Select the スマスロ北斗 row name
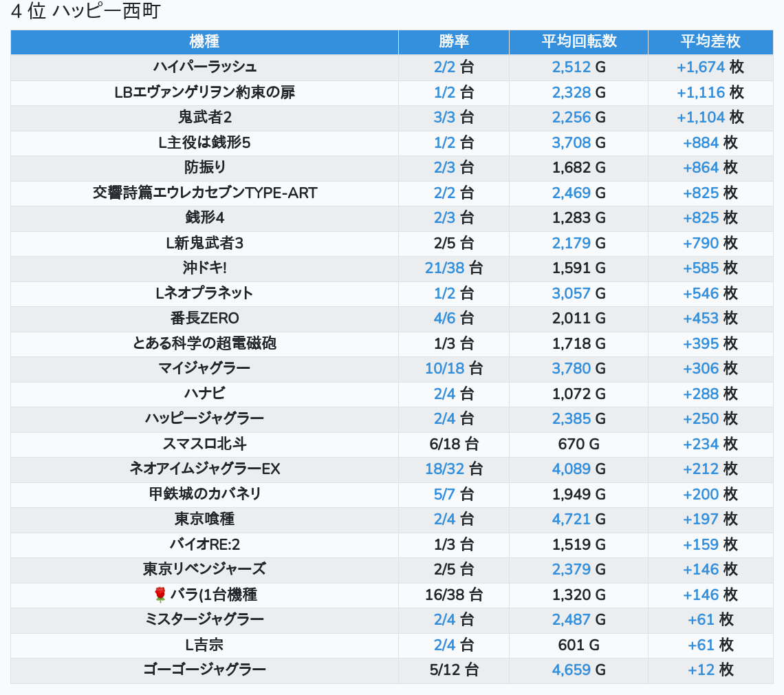The image size is (784, 695). [x=204, y=444]
